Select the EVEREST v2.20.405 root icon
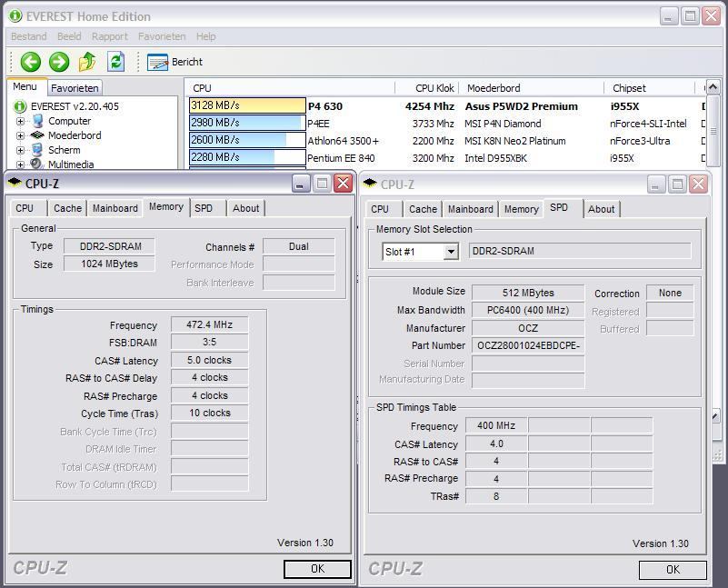This screenshot has height=588, width=728. tap(20, 106)
